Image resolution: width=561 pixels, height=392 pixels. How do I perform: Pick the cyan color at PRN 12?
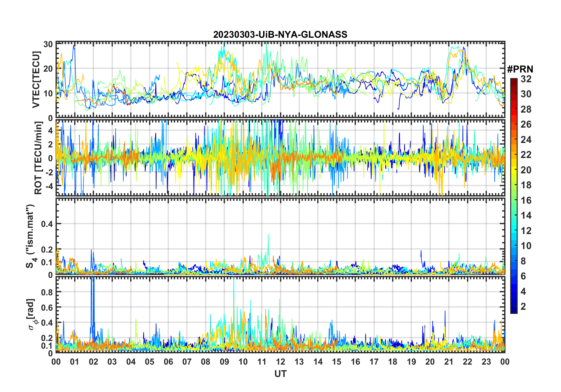pos(514,231)
